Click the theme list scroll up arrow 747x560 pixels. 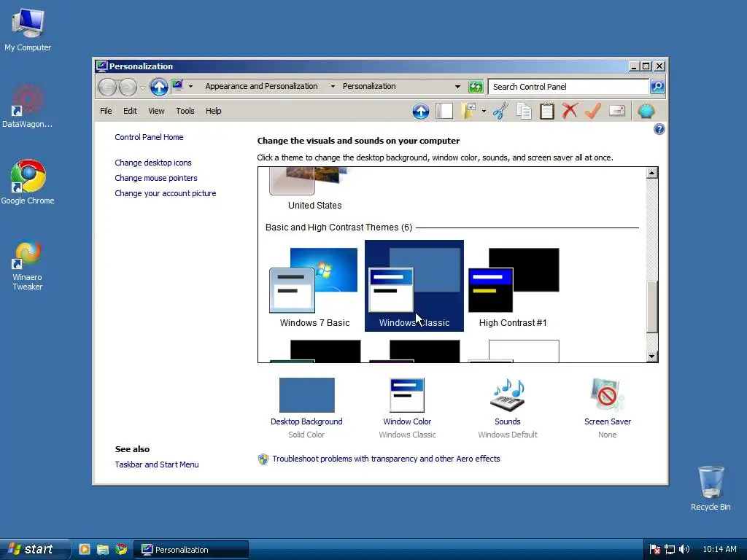click(x=652, y=173)
